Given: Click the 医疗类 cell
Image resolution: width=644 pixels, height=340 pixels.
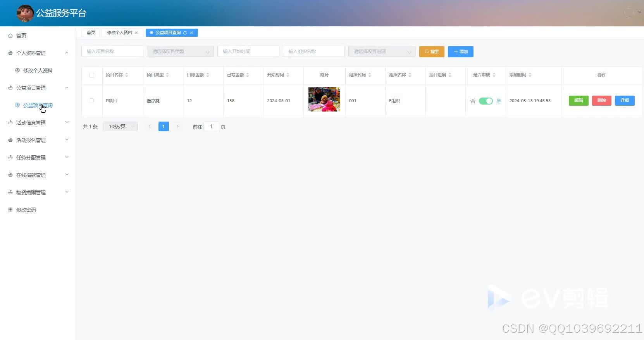Looking at the screenshot, I should click(153, 101).
